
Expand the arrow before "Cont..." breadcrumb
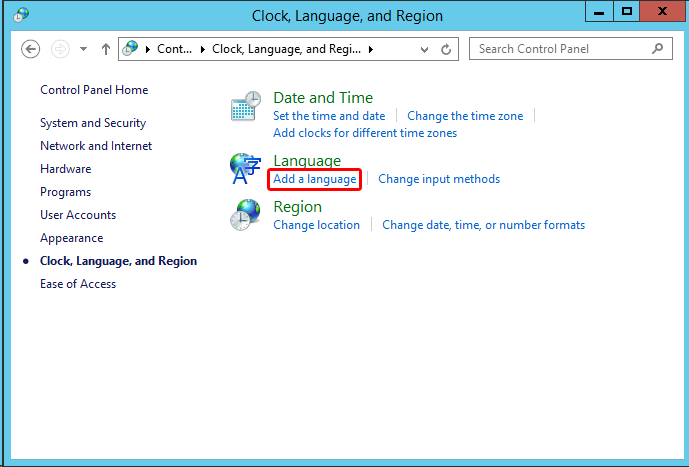(x=148, y=49)
